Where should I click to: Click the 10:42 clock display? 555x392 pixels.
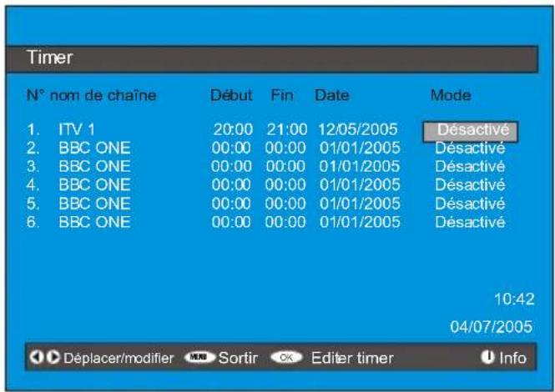[x=515, y=299]
